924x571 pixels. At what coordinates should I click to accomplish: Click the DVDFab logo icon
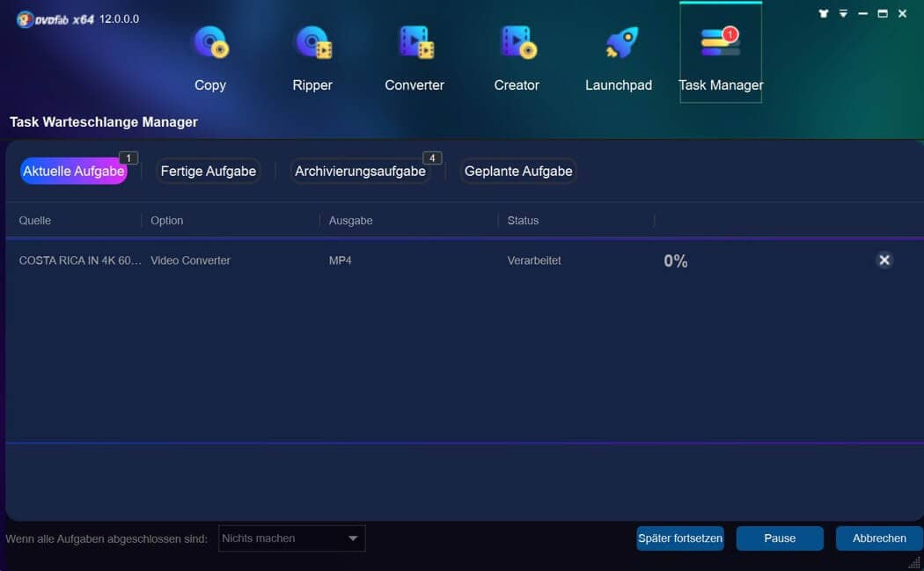coord(25,19)
